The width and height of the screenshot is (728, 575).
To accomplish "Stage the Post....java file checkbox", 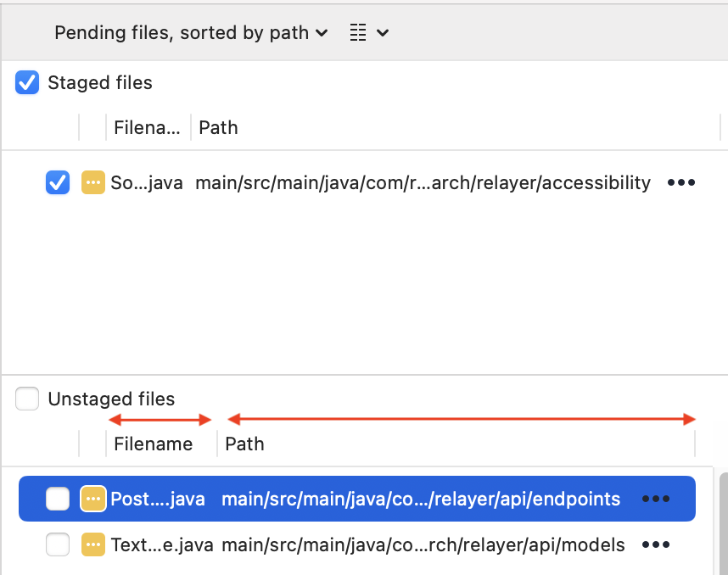I will (58, 499).
